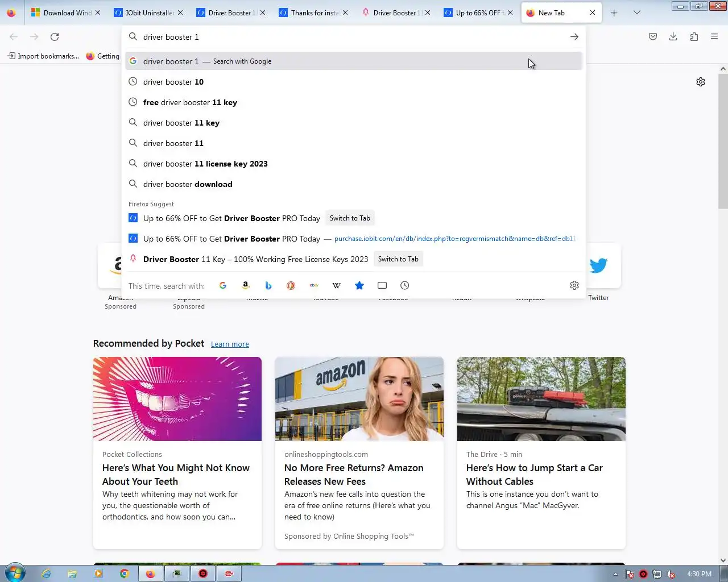
Task: Search bookmarks using the star icon
Action: (x=359, y=285)
